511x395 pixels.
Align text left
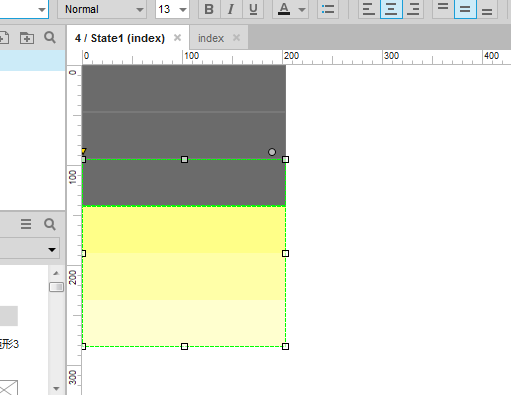tap(369, 9)
